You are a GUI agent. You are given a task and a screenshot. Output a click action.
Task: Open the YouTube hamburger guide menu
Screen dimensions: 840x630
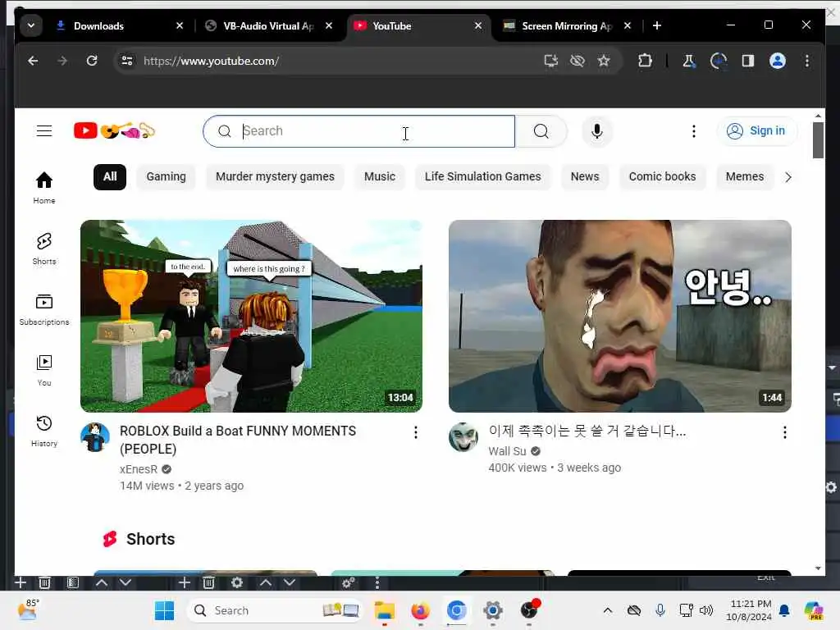point(44,130)
